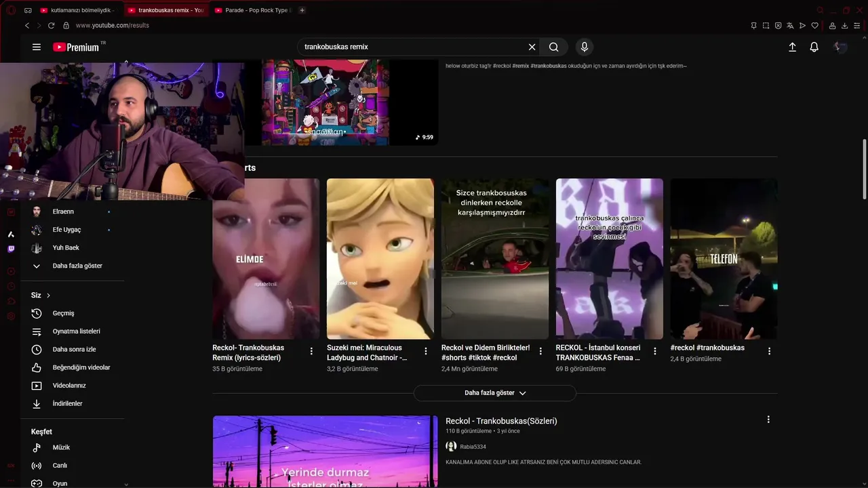Click the #trankobuskas hashtag in description
Screen dimensions: 868x488
549,66
